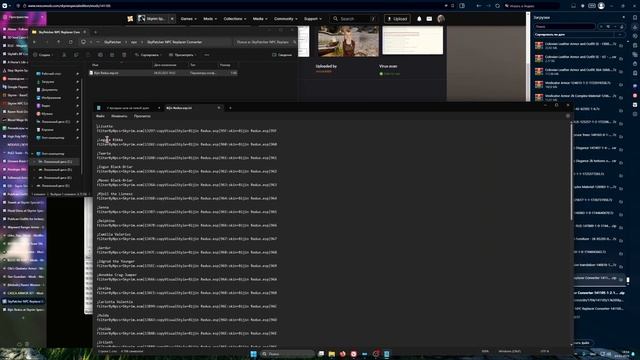Click the Share icon in the Explorer toolbar
The image size is (640, 360).
pos(112,55)
